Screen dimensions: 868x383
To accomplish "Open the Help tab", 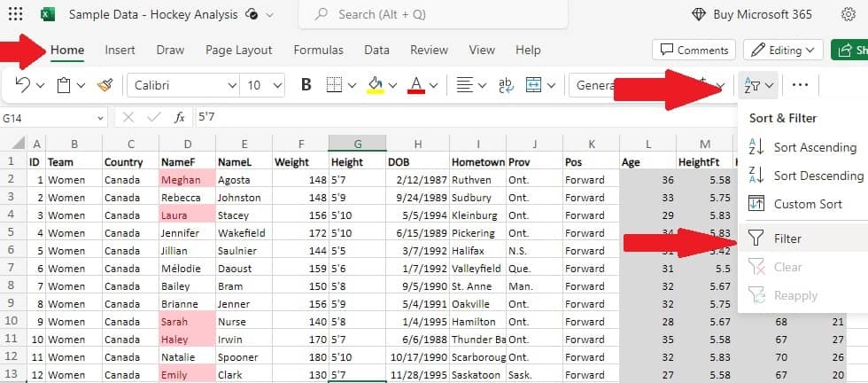I will point(528,50).
